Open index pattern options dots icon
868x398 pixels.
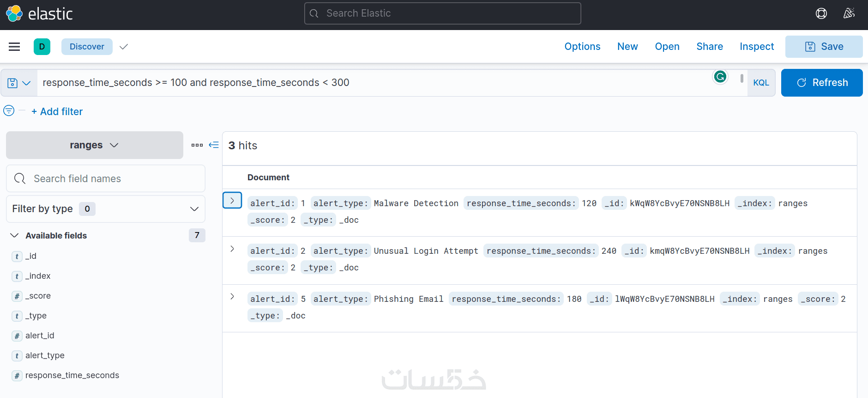tap(197, 145)
